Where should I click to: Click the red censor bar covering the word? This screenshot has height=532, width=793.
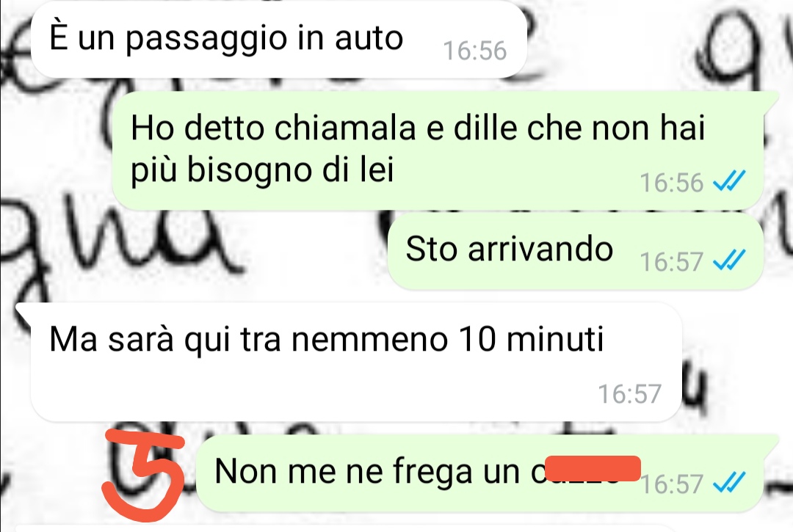pos(593,468)
